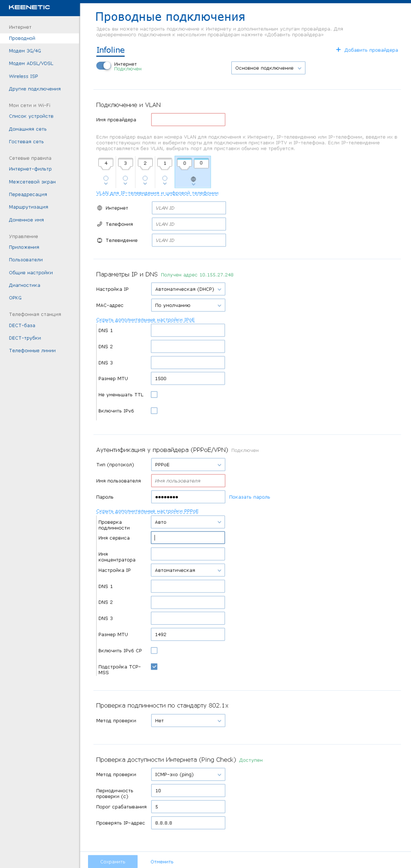
Task: Go to Гостевая сеть
Action: coord(27,141)
